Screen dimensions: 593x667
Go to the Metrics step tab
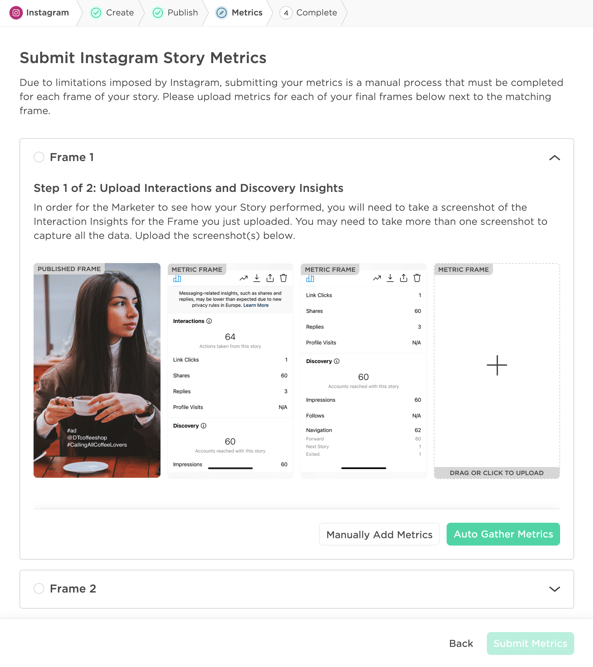[239, 13]
